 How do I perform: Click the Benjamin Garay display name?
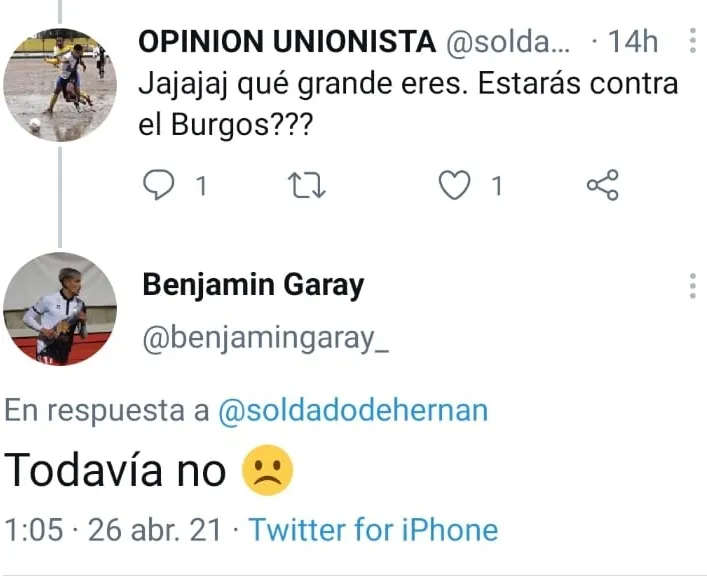253,286
